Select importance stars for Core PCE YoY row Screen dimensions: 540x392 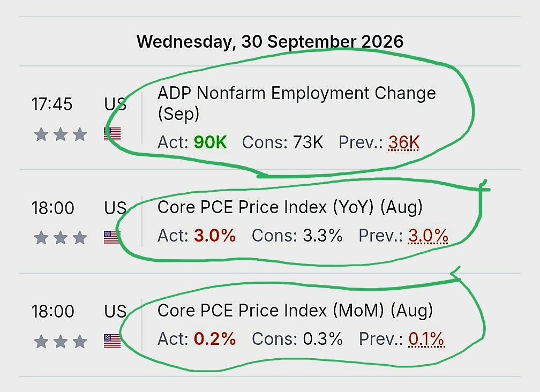pyautogui.click(x=61, y=237)
